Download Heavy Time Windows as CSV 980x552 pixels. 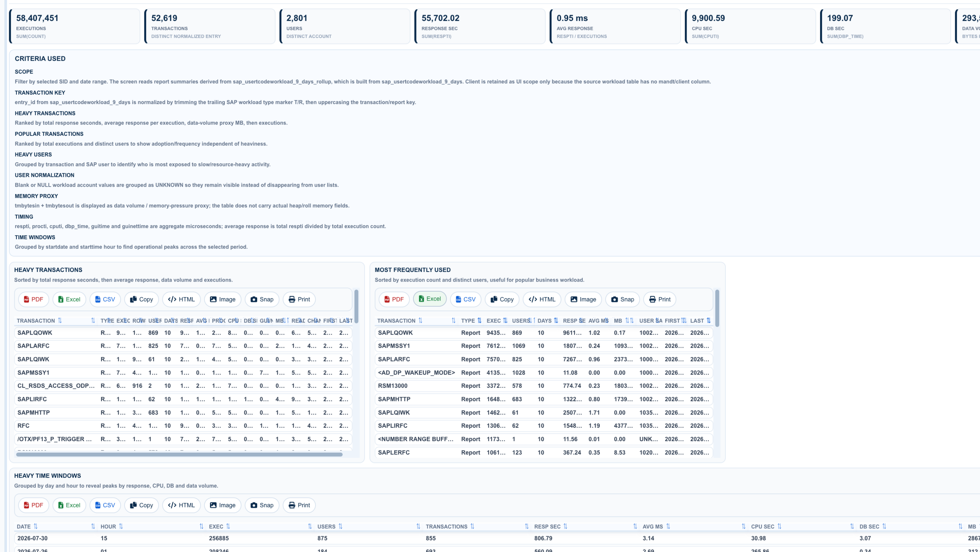(x=105, y=505)
